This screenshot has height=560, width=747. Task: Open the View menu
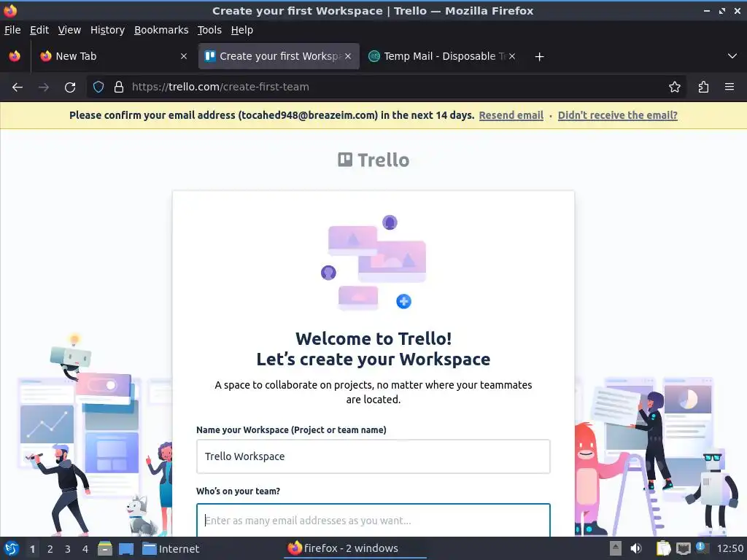click(69, 30)
